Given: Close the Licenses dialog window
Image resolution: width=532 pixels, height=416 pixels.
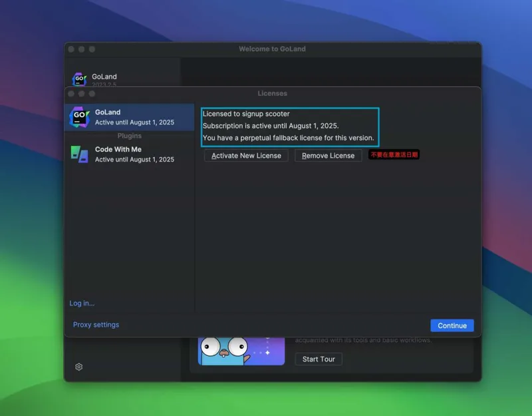Looking at the screenshot, I should click(71, 94).
